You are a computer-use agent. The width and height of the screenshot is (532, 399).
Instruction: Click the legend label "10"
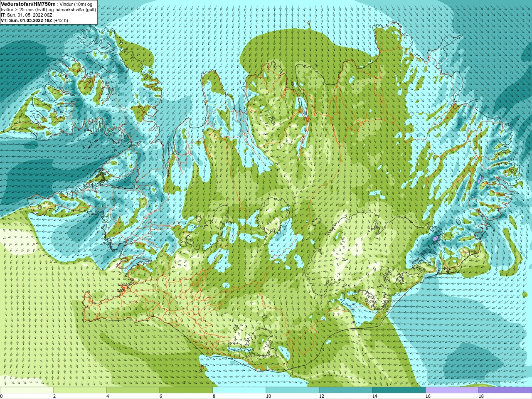click(268, 396)
